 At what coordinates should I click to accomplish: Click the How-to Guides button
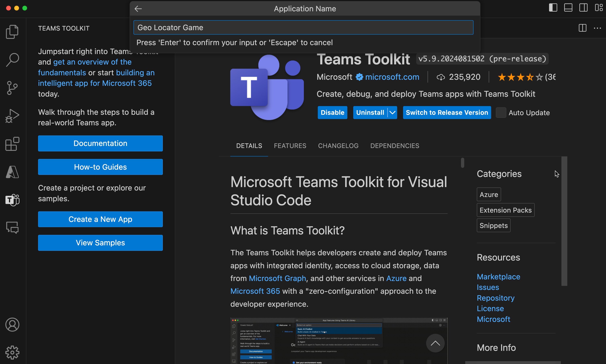pyautogui.click(x=100, y=167)
